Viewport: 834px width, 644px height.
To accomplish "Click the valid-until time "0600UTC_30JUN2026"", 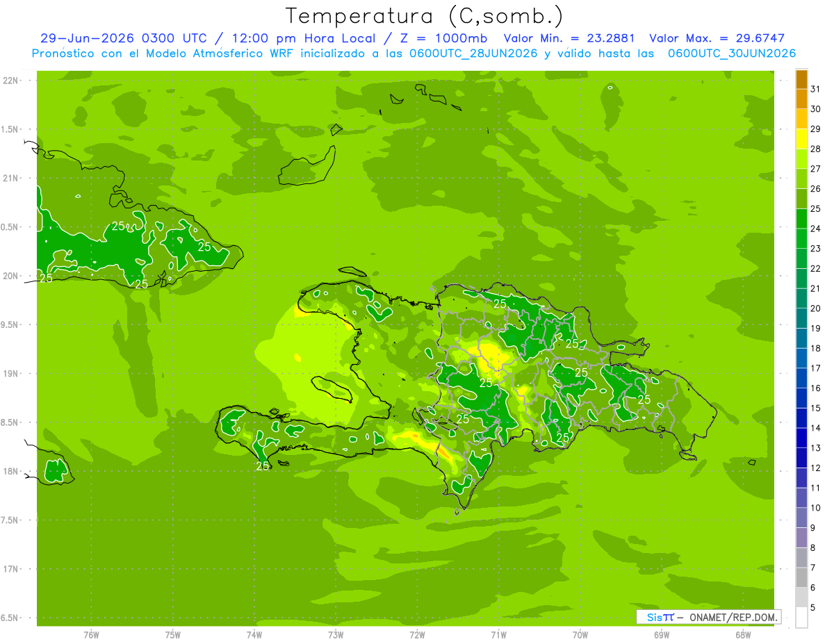I will tap(732, 53).
